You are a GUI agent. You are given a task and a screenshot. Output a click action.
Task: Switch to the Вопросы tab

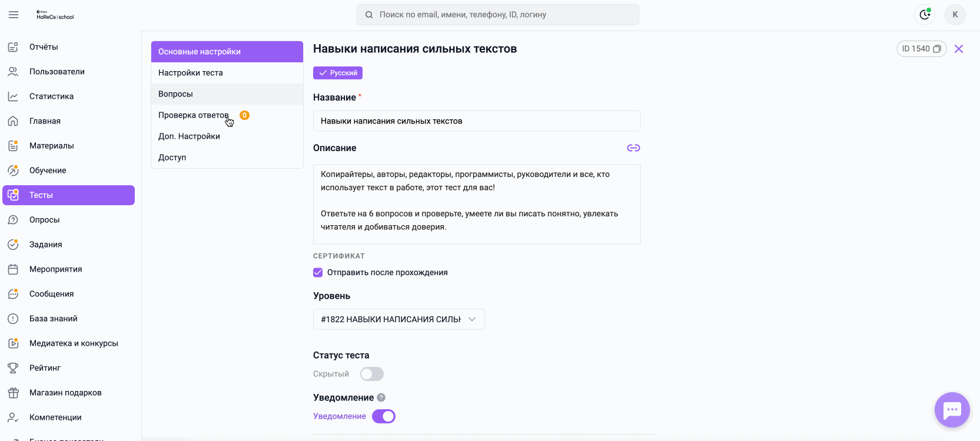tap(175, 94)
